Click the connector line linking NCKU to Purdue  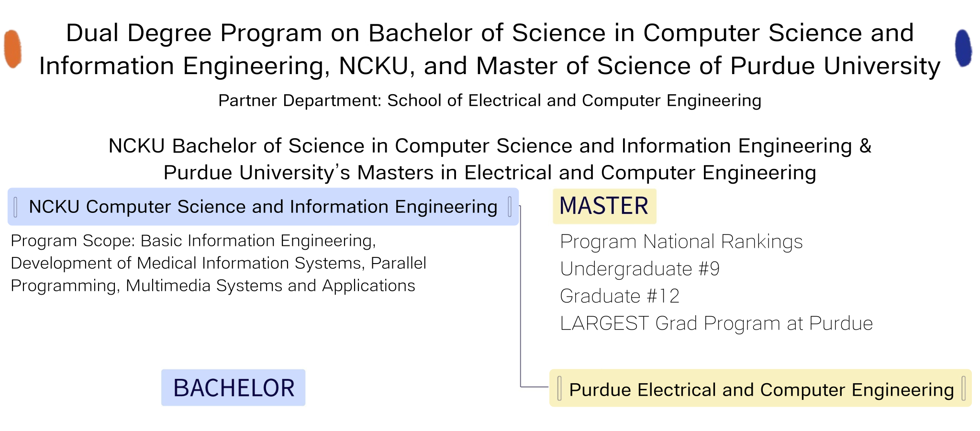click(x=521, y=297)
